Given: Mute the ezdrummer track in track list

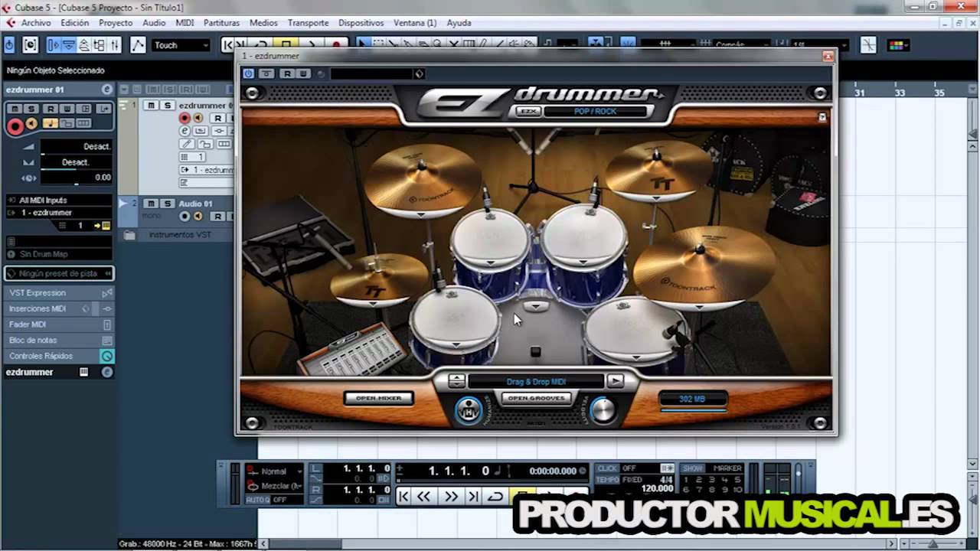Looking at the screenshot, I should pos(152,106).
